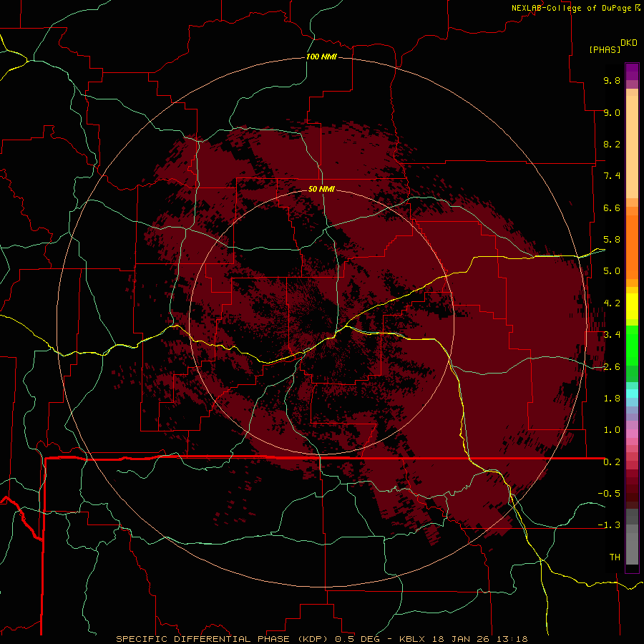Image resolution: width=644 pixels, height=644 pixels.
Task: Select the 7.4 value on the scale
Action: [612, 176]
